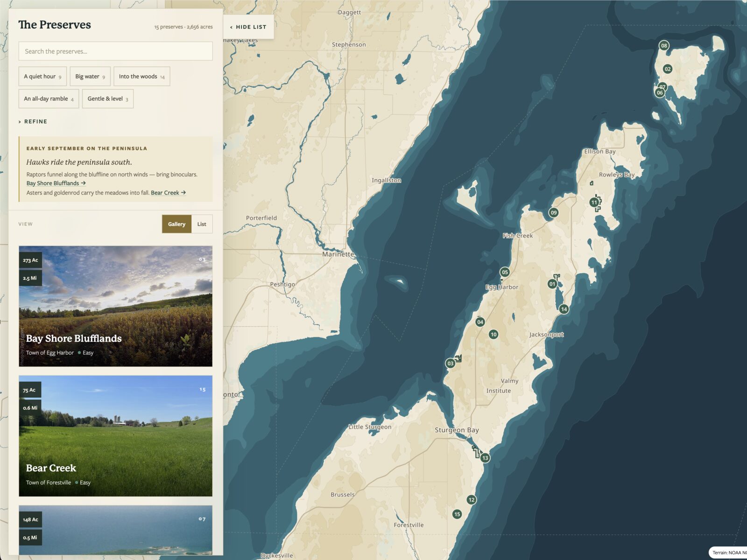Click map marker 04
This screenshot has width=747, height=560.
(x=480, y=322)
